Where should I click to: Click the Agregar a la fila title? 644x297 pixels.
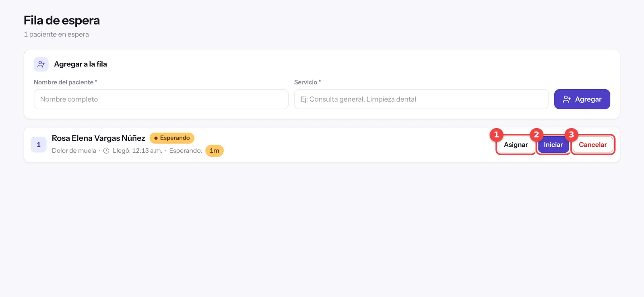click(80, 64)
